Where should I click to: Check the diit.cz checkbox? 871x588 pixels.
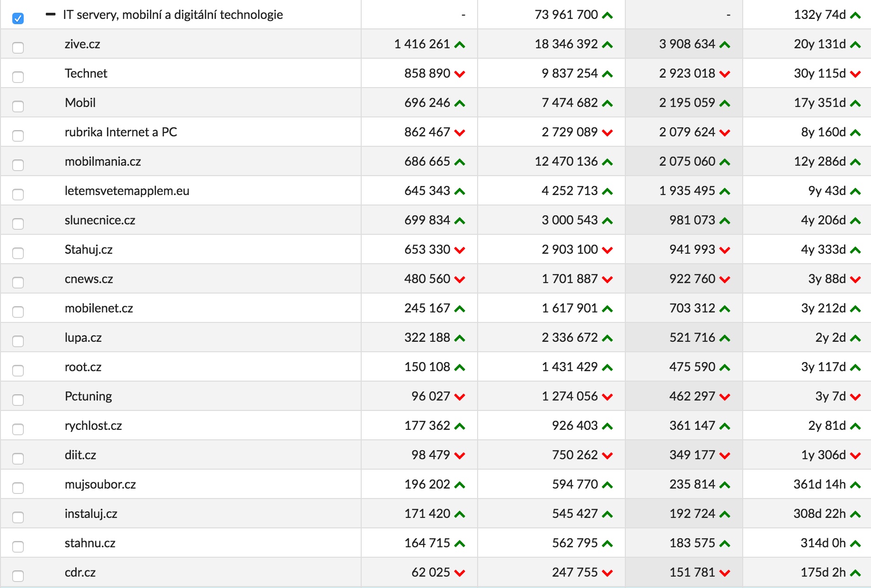click(x=18, y=459)
